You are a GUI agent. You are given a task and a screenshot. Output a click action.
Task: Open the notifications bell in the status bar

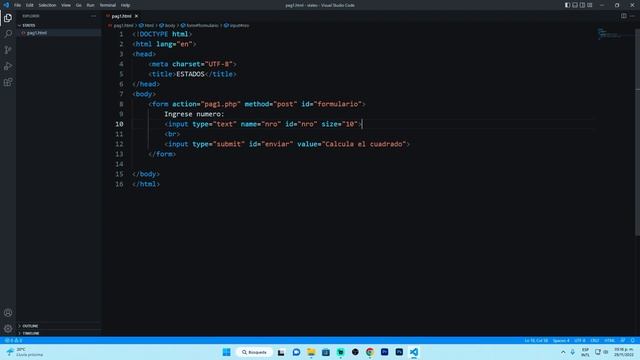[633, 340]
